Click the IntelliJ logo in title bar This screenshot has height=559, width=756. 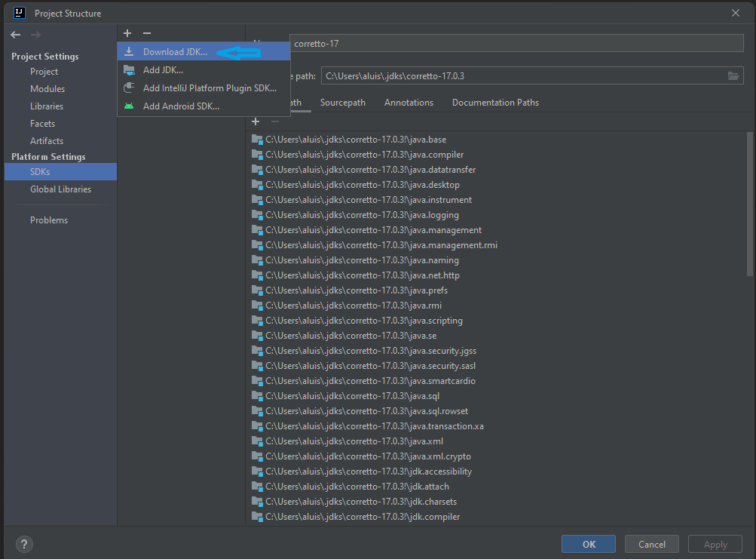click(20, 13)
